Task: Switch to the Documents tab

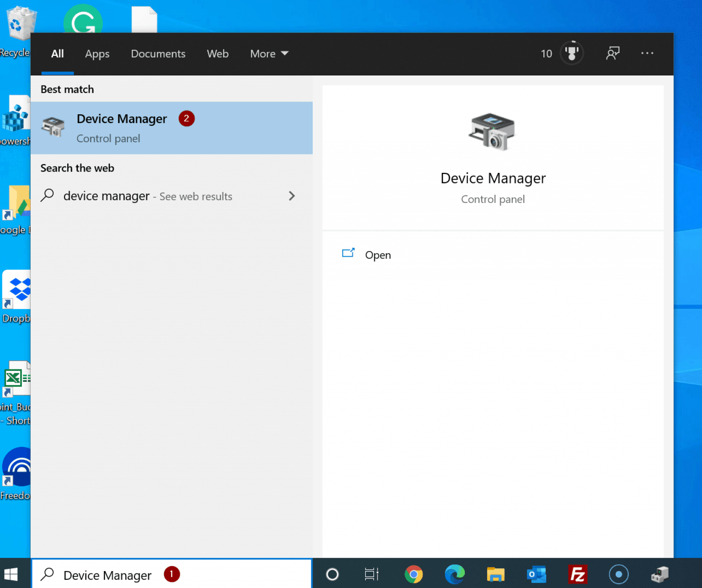Action: (x=158, y=53)
